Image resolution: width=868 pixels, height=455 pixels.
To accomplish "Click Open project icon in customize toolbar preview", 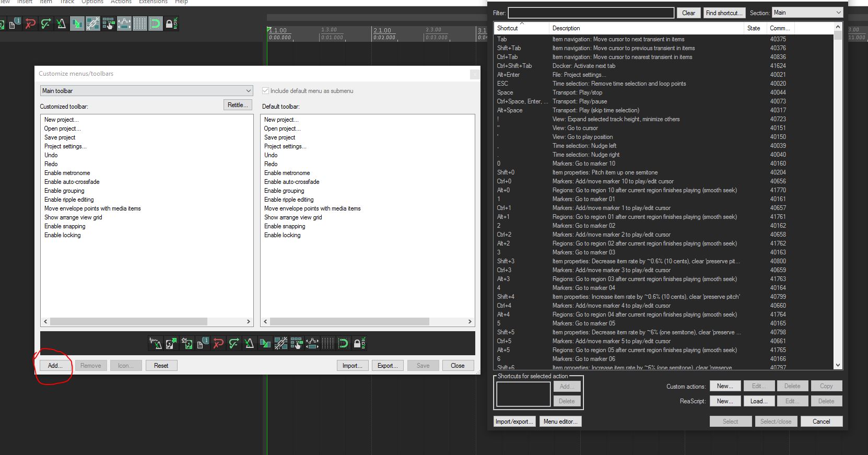I will point(171,343).
